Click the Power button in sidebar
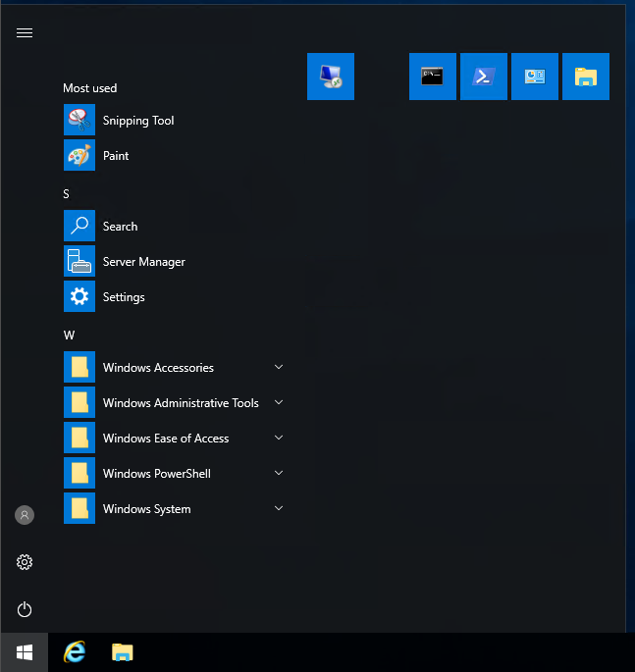This screenshot has width=635, height=672. pyautogui.click(x=25, y=609)
